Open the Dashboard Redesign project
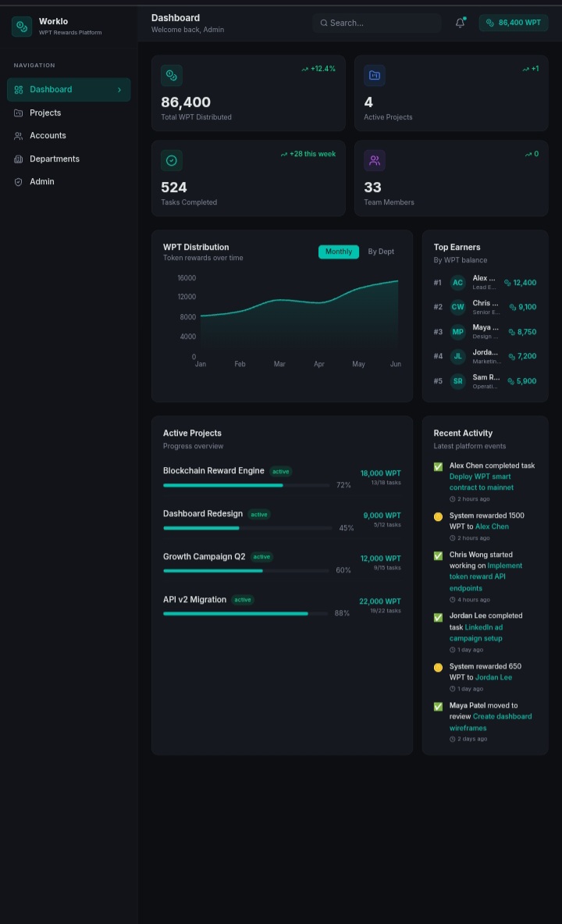Viewport: 562px width, 924px height. click(203, 514)
